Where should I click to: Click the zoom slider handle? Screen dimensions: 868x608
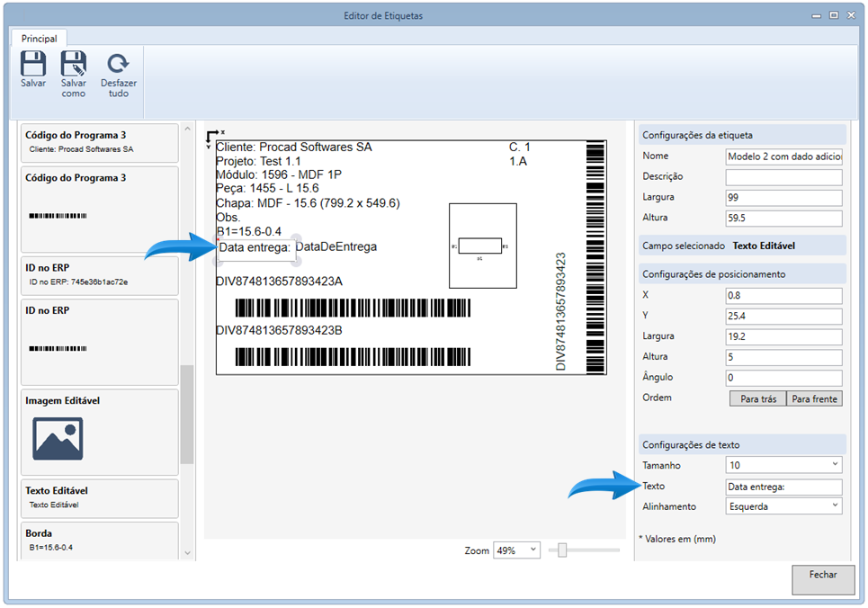point(562,550)
